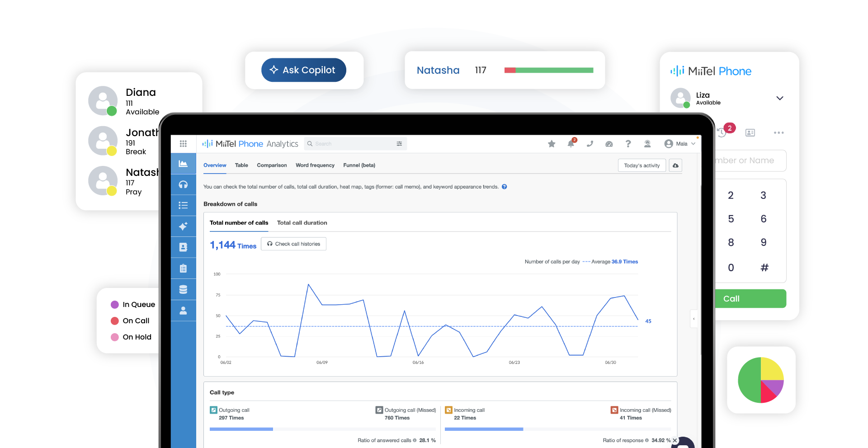868x448 pixels.
Task: Open the apps grid menu icon
Action: click(183, 144)
